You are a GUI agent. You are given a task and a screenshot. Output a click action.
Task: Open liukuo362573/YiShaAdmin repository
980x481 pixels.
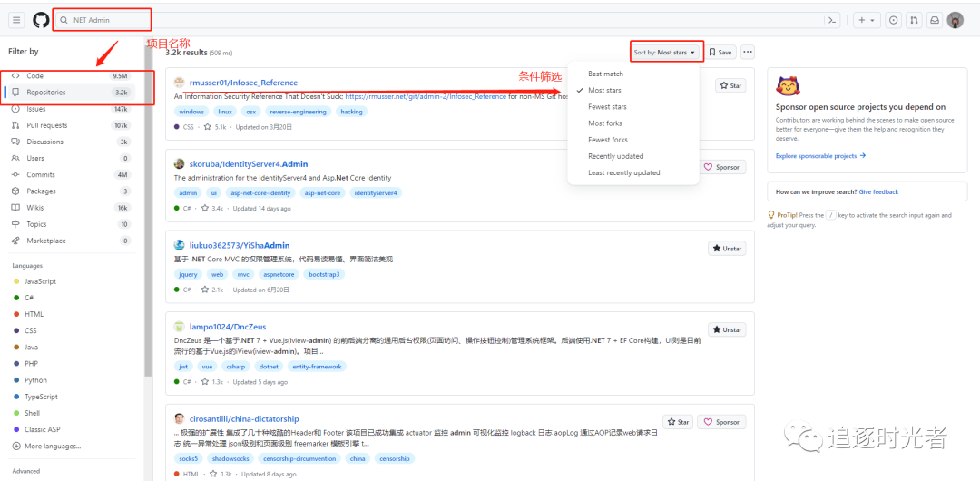(x=240, y=245)
